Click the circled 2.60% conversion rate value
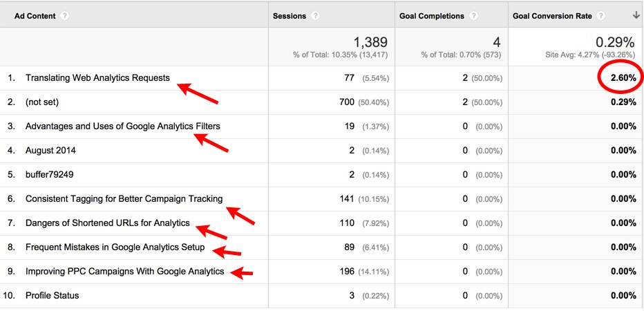Image resolution: width=644 pixels, height=311 pixels. [x=623, y=78]
